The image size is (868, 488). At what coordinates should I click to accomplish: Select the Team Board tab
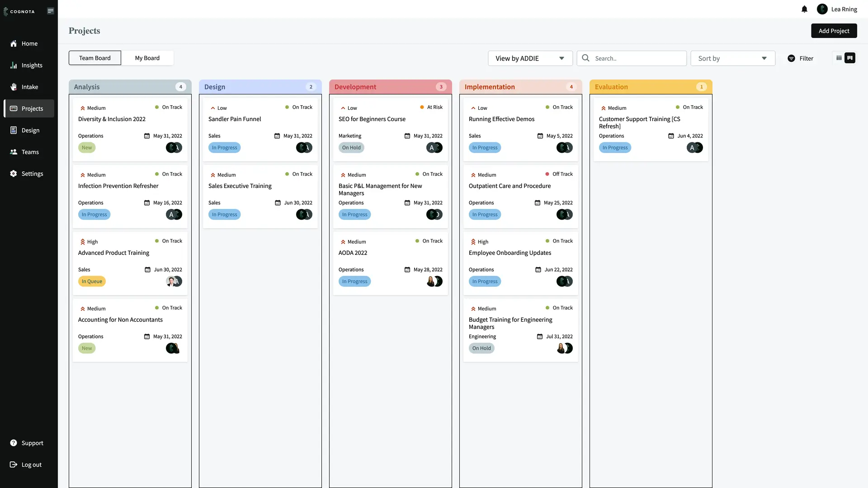pyautogui.click(x=94, y=58)
